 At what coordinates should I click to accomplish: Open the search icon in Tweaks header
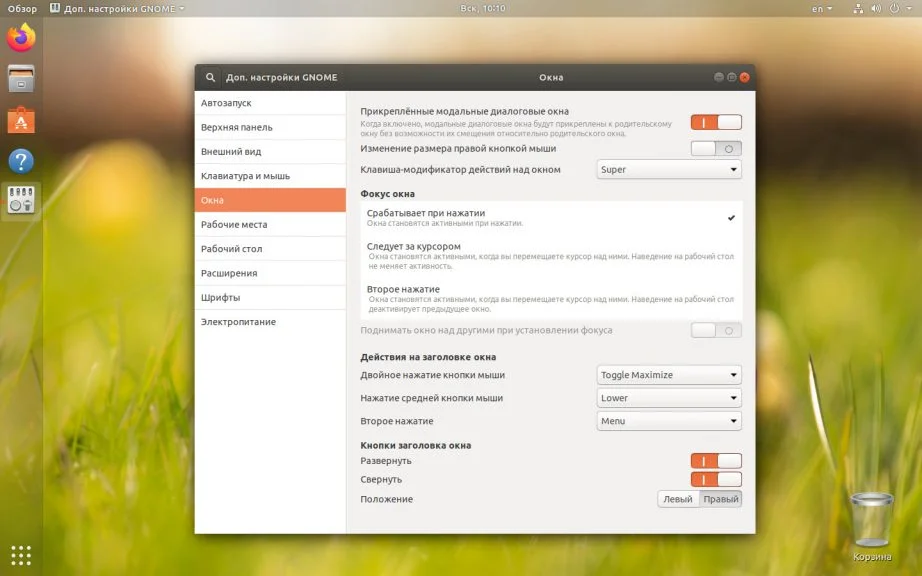pyautogui.click(x=210, y=77)
